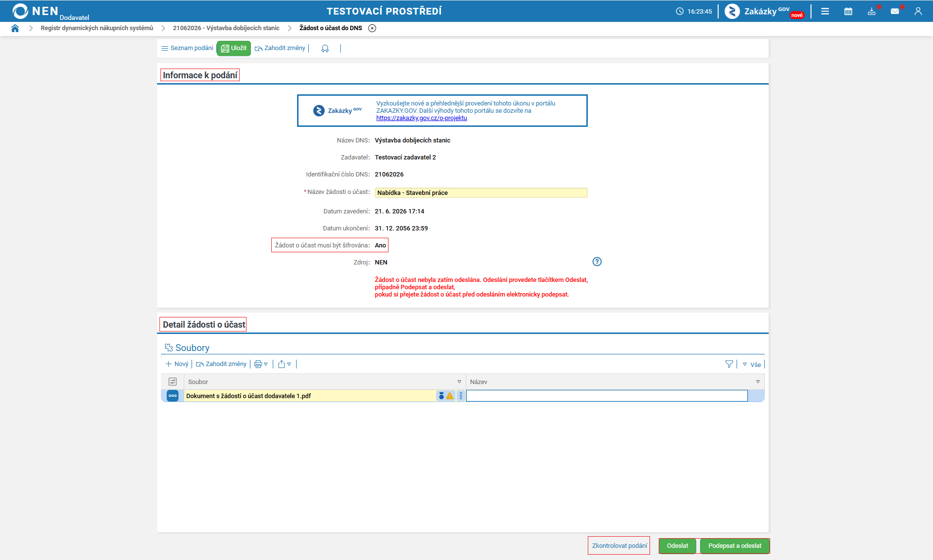The image size is (933, 560).
Task: Click Zkontrolovat podání button
Action: (619, 546)
